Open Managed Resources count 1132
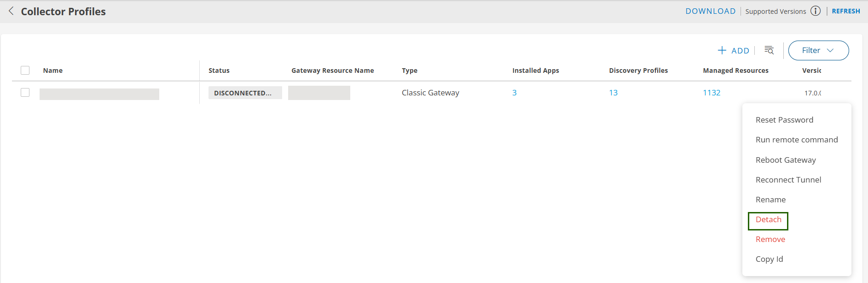 tap(711, 93)
